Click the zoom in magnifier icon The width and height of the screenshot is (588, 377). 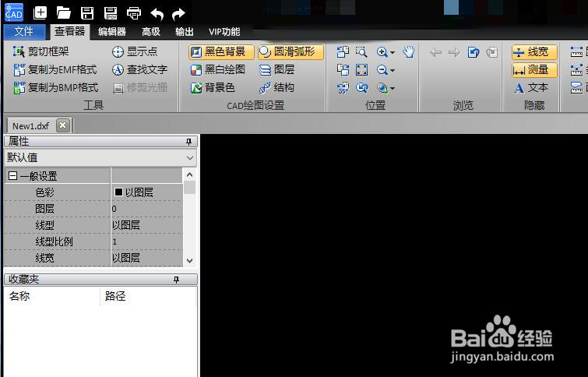[382, 51]
